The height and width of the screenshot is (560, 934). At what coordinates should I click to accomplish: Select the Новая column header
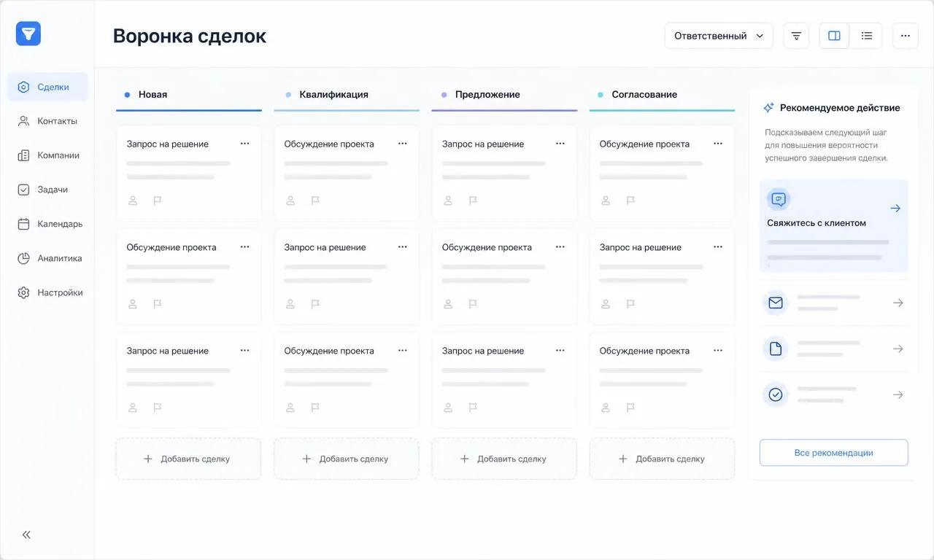click(188, 95)
